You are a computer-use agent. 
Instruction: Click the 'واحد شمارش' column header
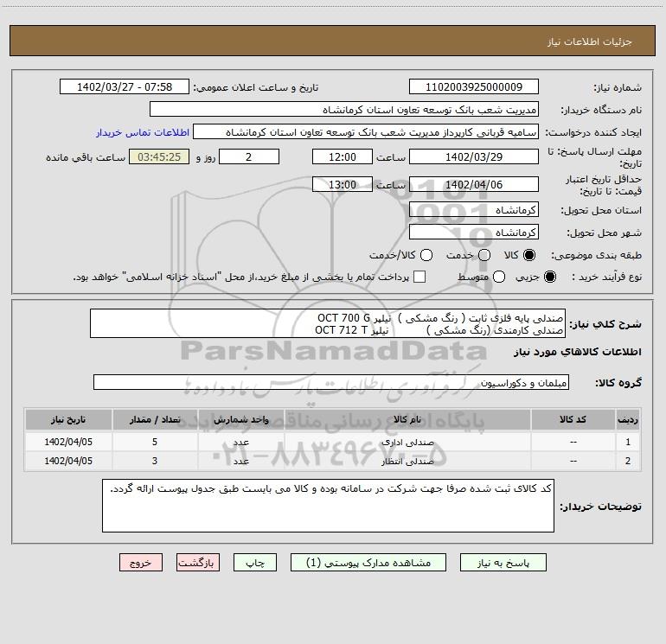[x=240, y=419]
